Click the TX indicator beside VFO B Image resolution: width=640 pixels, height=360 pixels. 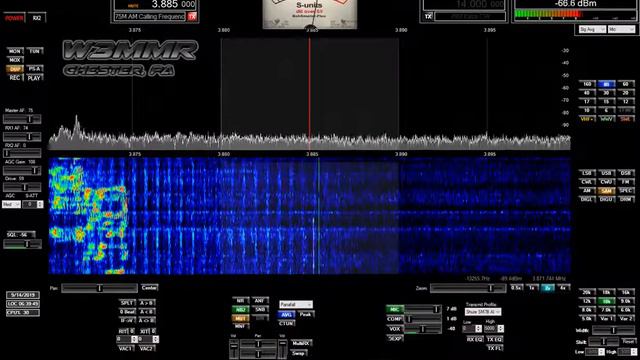(428, 17)
